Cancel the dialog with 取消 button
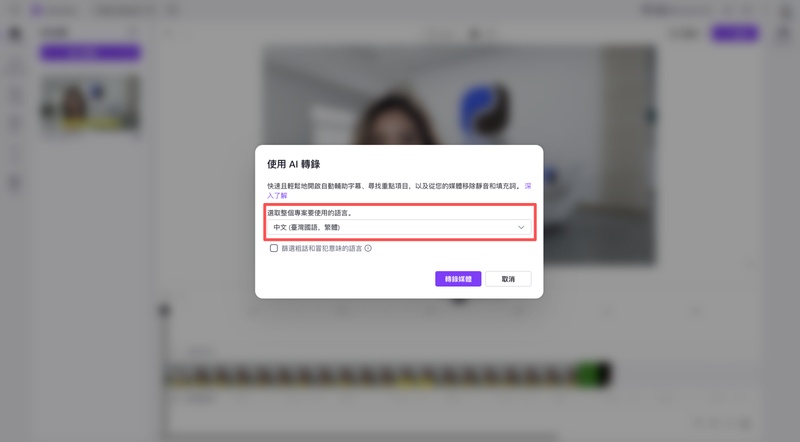The width and height of the screenshot is (800, 442). 508,279
